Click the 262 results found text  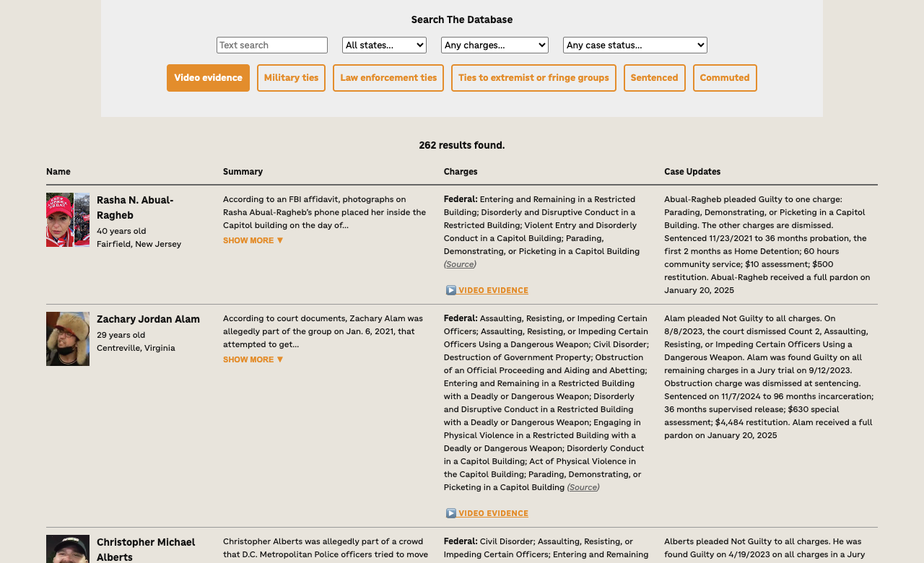click(x=462, y=145)
